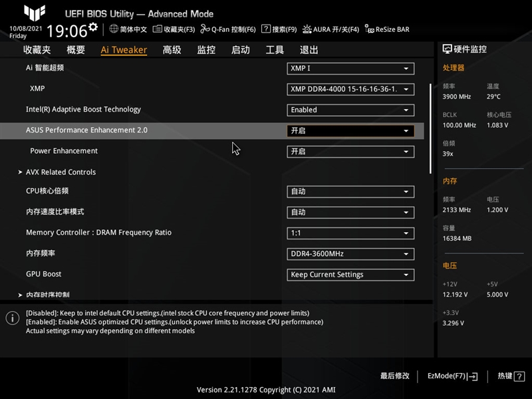This screenshot has height=399, width=532.
Task: Click the 1.200 V memory voltage value
Action: pyautogui.click(x=497, y=210)
